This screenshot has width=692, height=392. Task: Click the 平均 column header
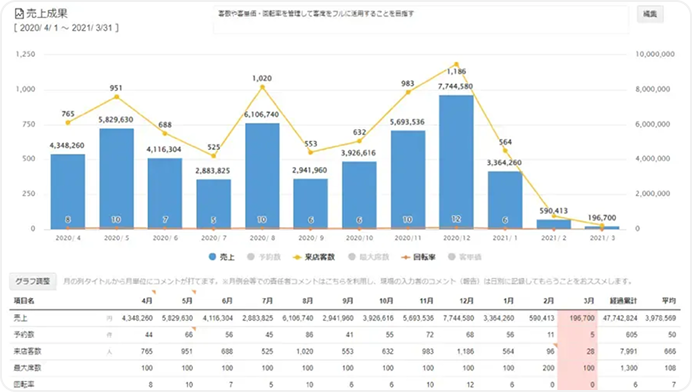tap(669, 301)
